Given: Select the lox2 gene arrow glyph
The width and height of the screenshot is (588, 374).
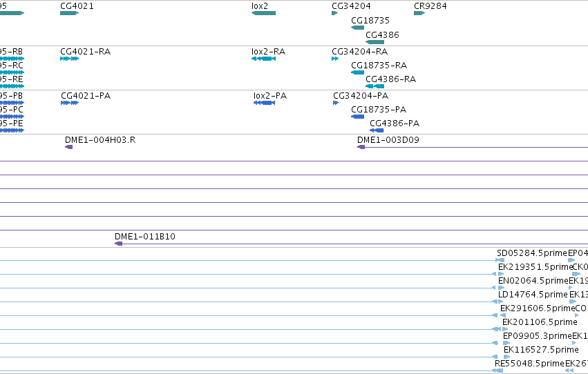Looking at the screenshot, I should [264, 13].
